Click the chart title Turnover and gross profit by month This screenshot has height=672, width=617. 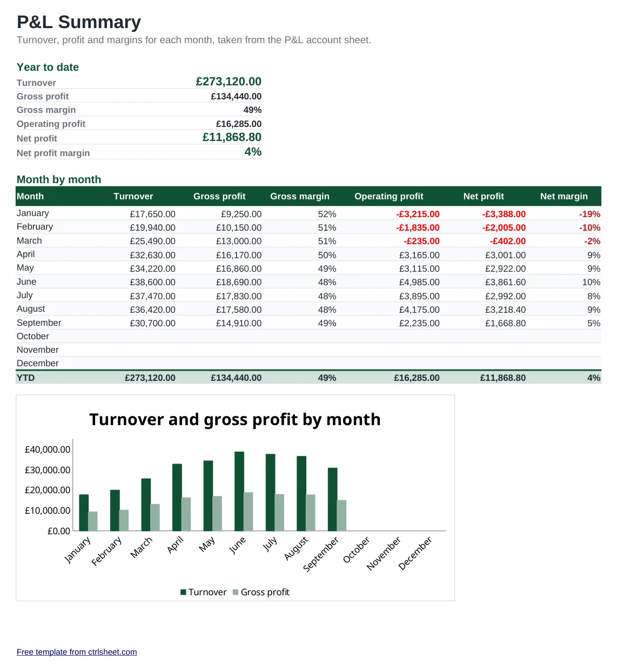(235, 419)
